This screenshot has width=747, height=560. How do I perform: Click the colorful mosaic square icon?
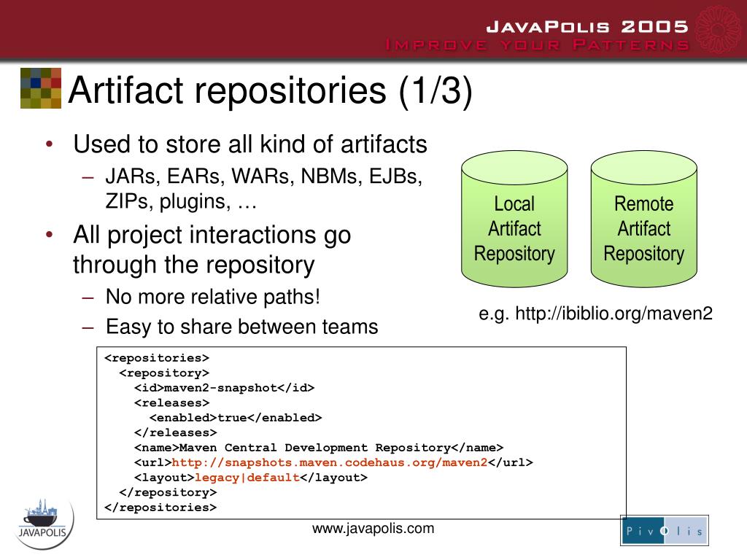click(x=41, y=88)
